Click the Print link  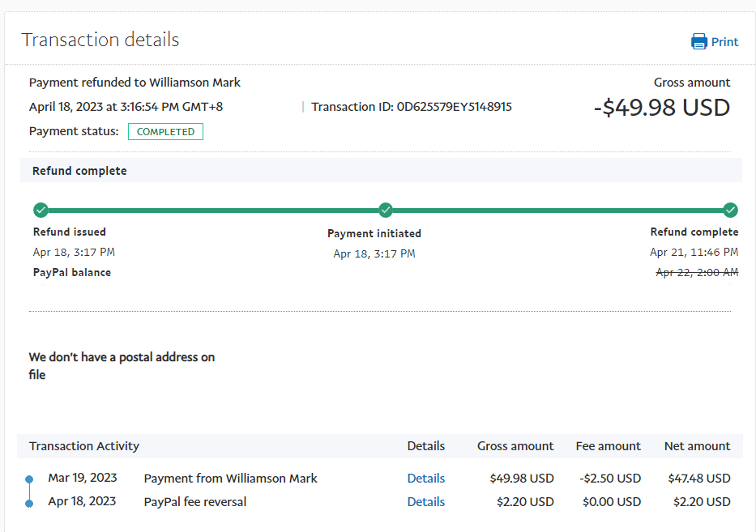tap(724, 42)
